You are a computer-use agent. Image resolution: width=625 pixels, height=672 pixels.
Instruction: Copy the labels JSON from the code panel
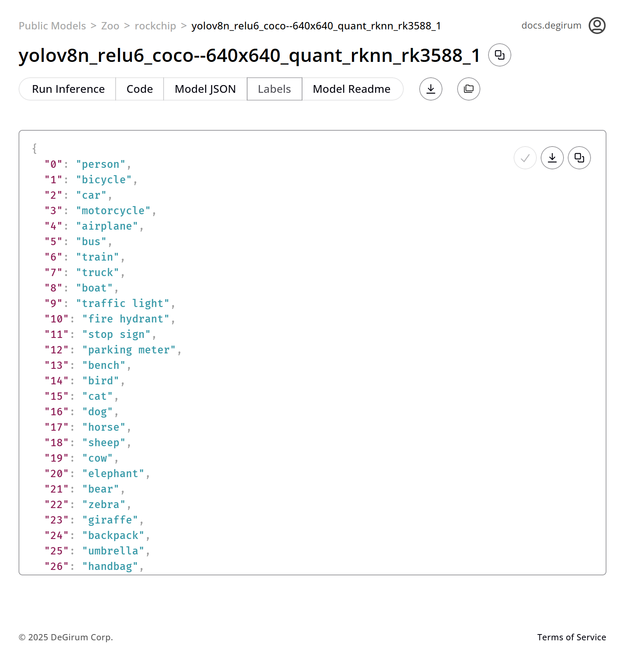pyautogui.click(x=579, y=158)
